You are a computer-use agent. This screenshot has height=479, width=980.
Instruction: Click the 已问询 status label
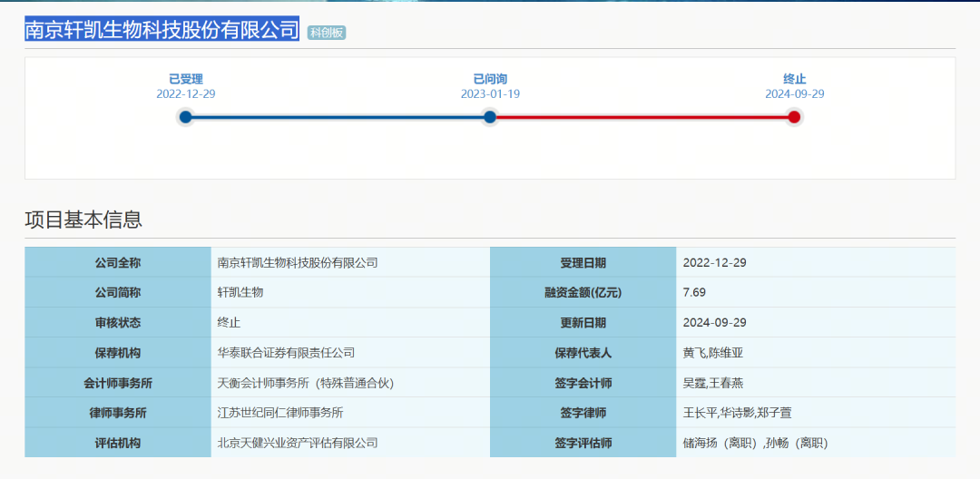pyautogui.click(x=490, y=79)
